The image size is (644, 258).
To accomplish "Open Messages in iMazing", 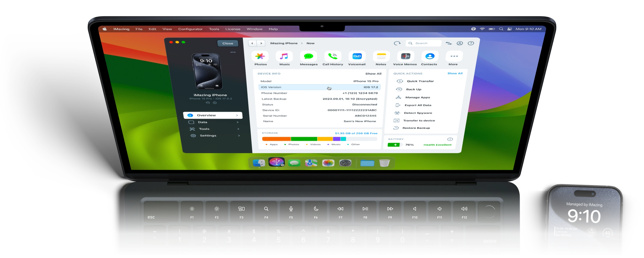I will [x=308, y=56].
